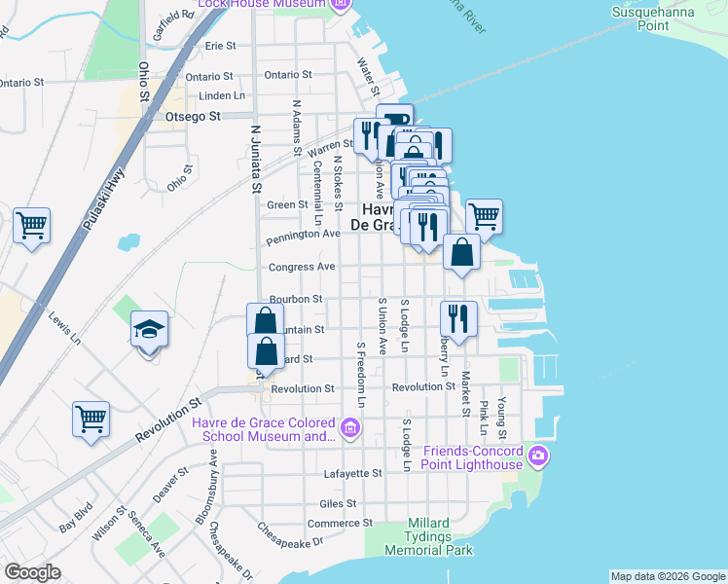728x584 pixels.
Task: Click the shopping cart marker west of Pulaski Hwy
Action: point(31,226)
